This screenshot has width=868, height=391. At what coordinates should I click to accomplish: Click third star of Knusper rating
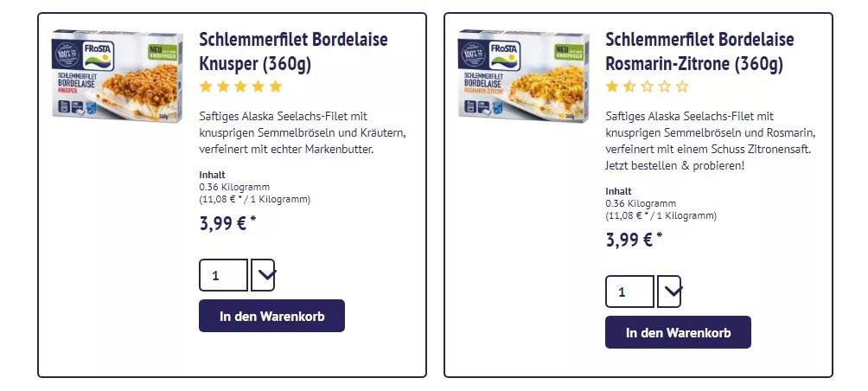(241, 87)
